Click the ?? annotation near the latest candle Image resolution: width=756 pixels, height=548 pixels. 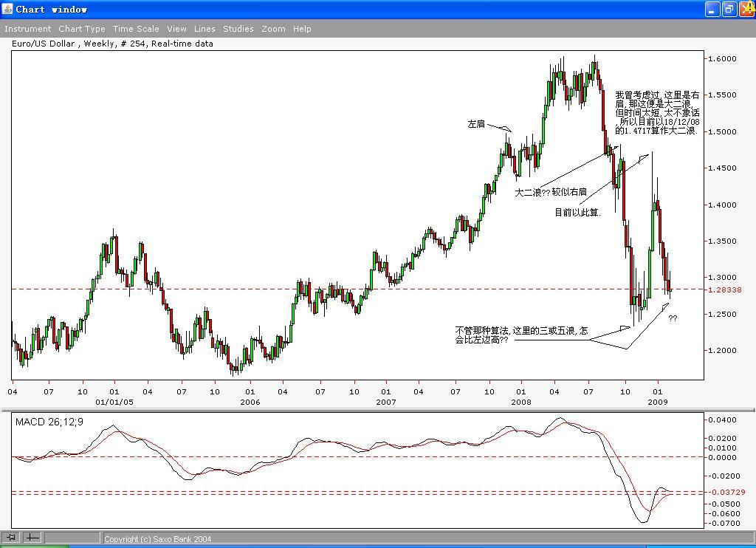pos(673,318)
